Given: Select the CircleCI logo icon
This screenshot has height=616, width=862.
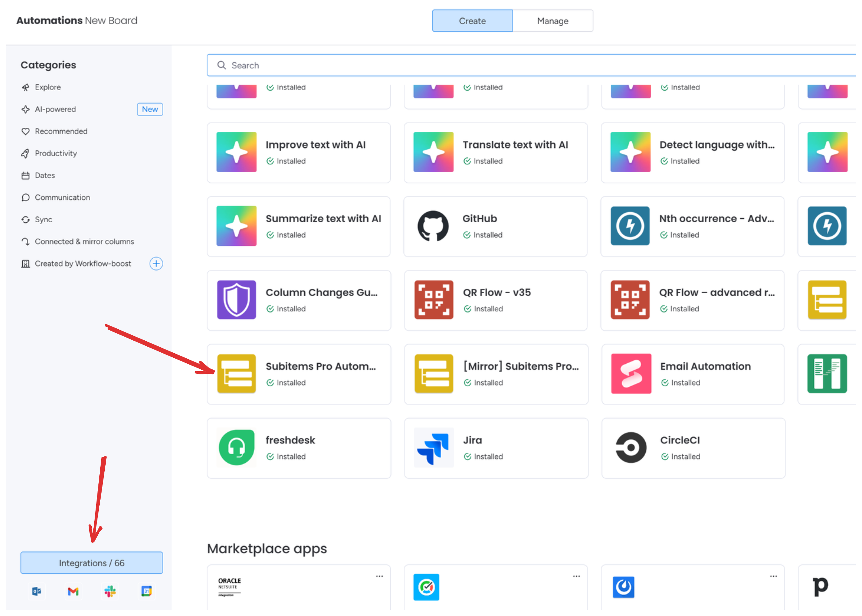Looking at the screenshot, I should coord(631,448).
